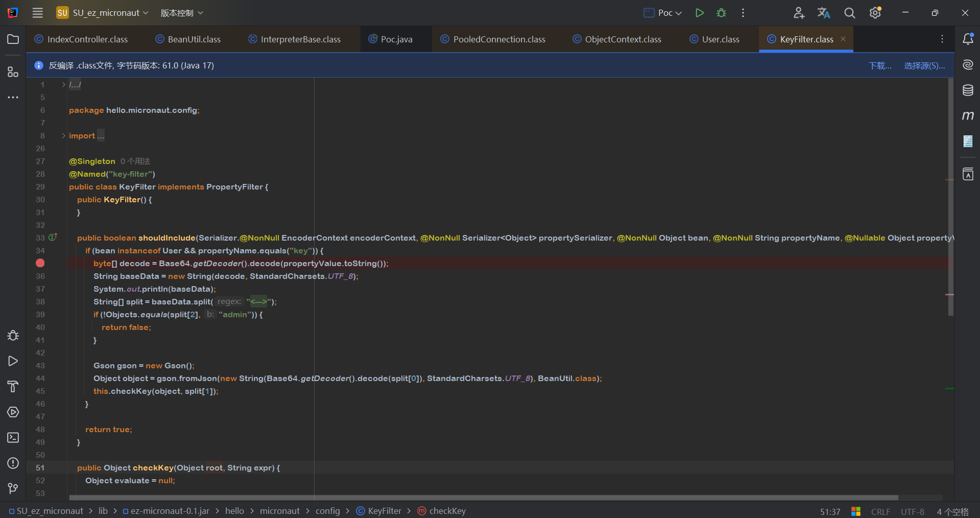
Task: Open the Poc run configuration dropdown
Action: pos(663,13)
